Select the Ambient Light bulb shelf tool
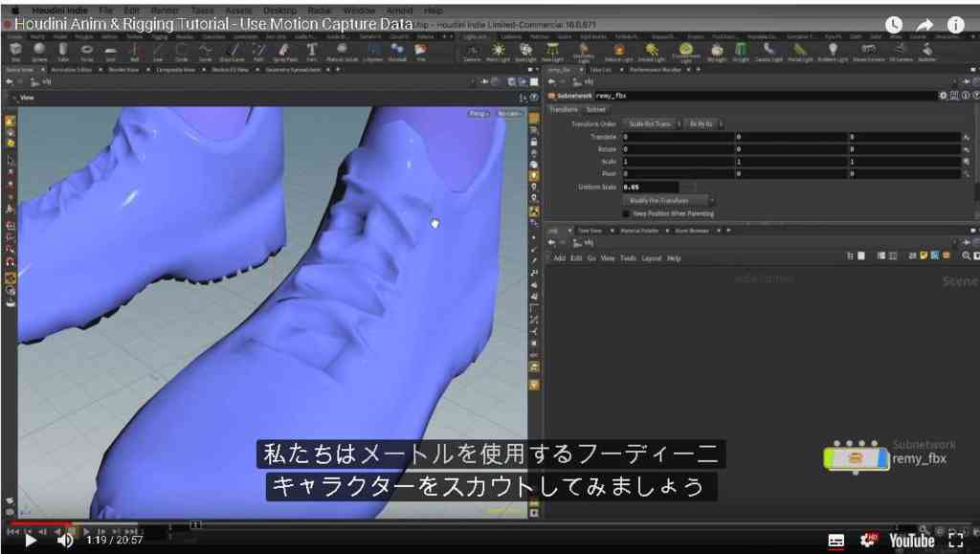 (x=833, y=52)
